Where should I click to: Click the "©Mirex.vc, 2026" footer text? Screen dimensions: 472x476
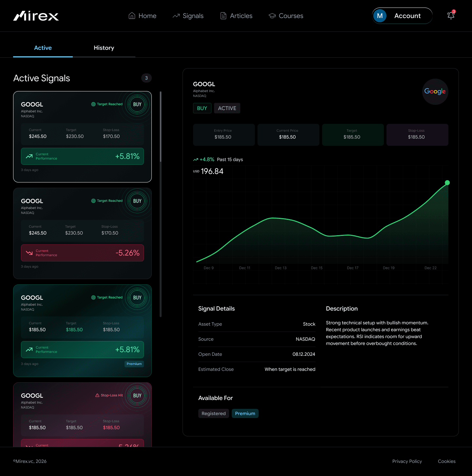pyautogui.click(x=30, y=461)
